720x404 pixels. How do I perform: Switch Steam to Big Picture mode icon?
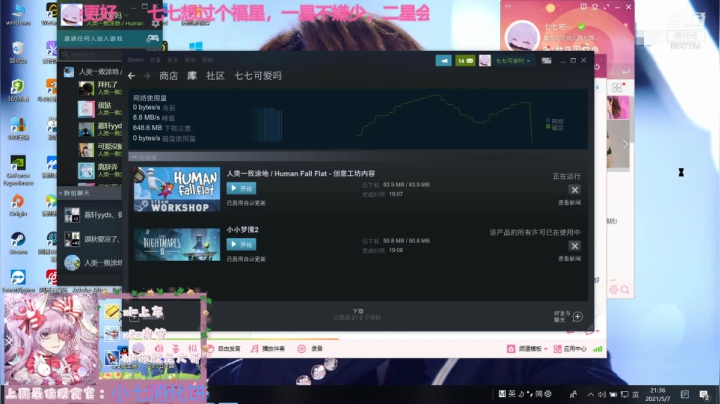(x=546, y=61)
